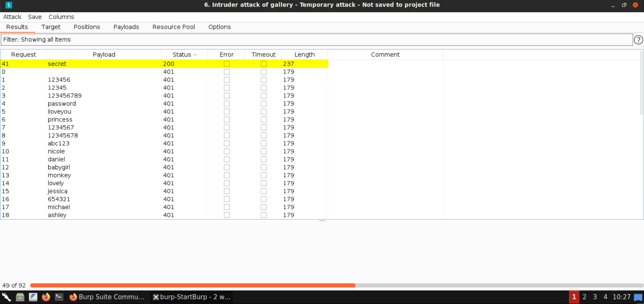
Task: Open the terminal emulator taskbar icon
Action: pyautogui.click(x=59, y=297)
